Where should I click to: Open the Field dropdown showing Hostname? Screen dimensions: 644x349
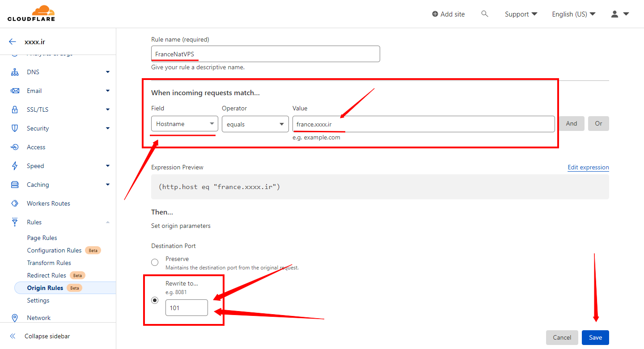click(x=185, y=124)
